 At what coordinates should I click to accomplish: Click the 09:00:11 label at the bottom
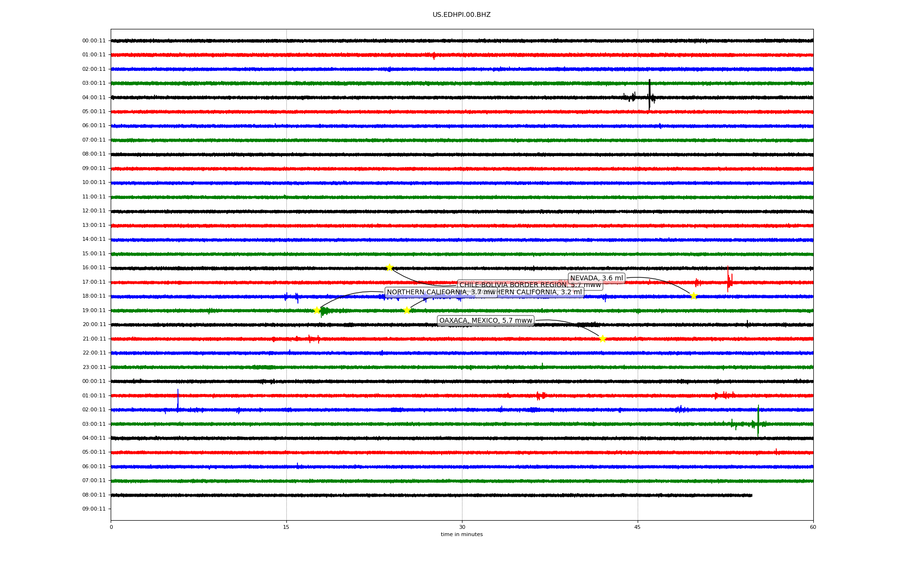(x=94, y=509)
